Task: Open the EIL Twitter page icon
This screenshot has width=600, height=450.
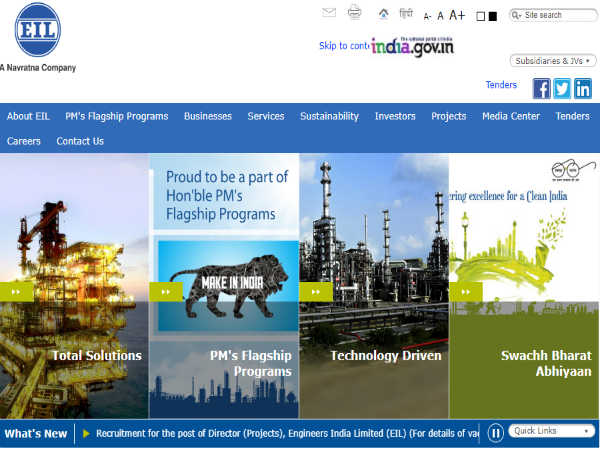Action: [x=562, y=88]
